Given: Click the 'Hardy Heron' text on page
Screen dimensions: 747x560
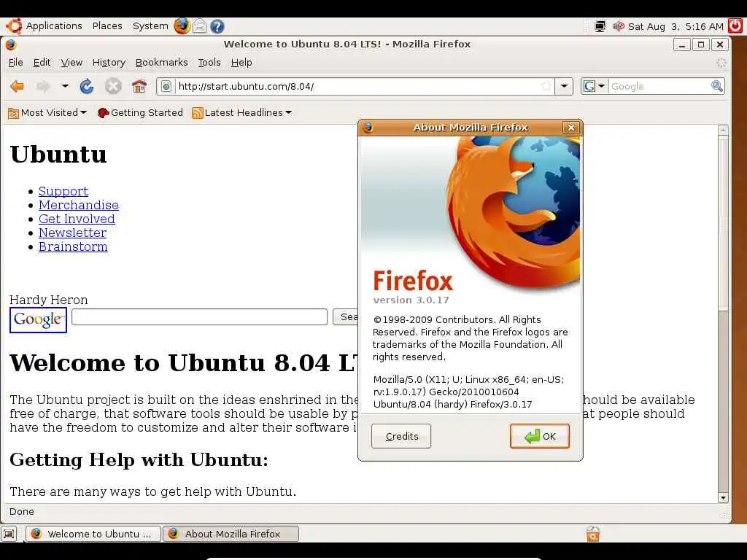Looking at the screenshot, I should click(49, 300).
